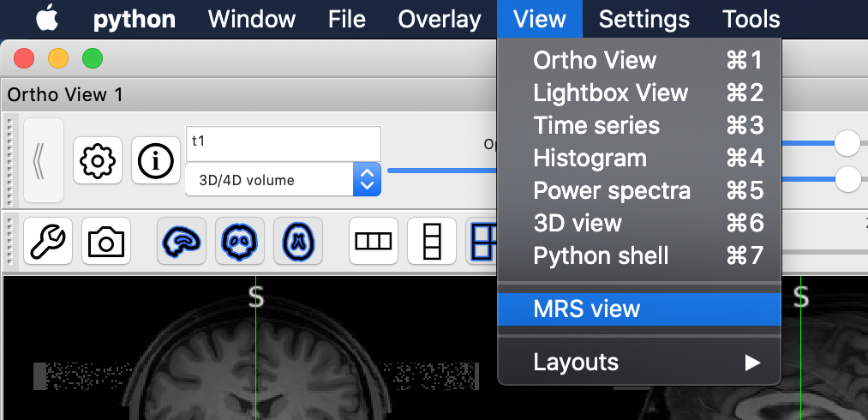The image size is (868, 420).
Task: Open overlay display settings gear icon
Action: pyautogui.click(x=98, y=160)
